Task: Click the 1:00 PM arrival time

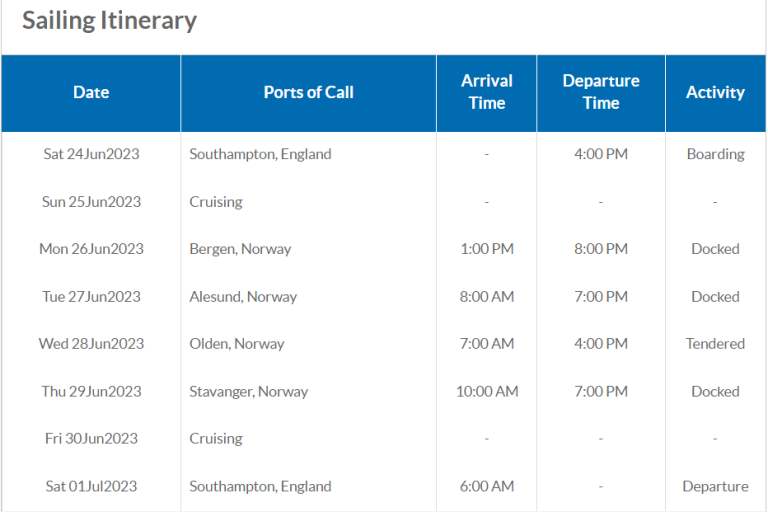Action: [487, 249]
